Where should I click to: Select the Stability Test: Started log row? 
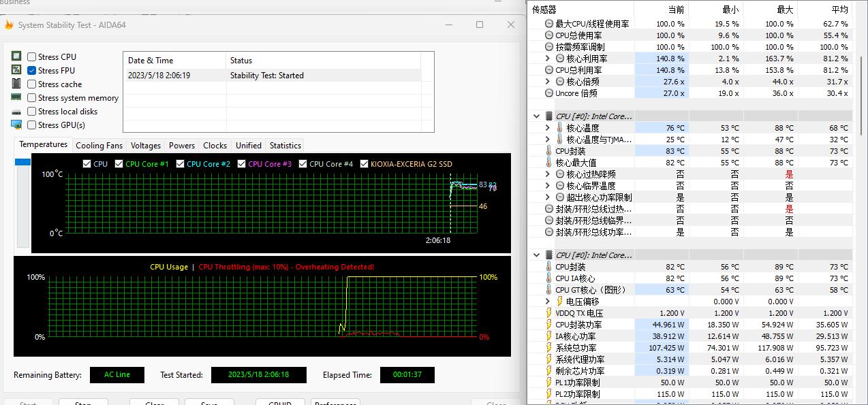tap(273, 74)
